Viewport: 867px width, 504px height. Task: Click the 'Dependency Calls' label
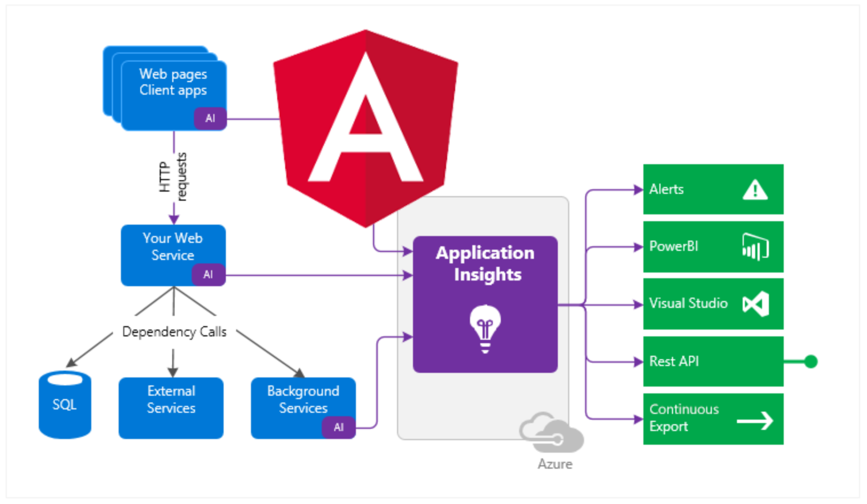175,332
